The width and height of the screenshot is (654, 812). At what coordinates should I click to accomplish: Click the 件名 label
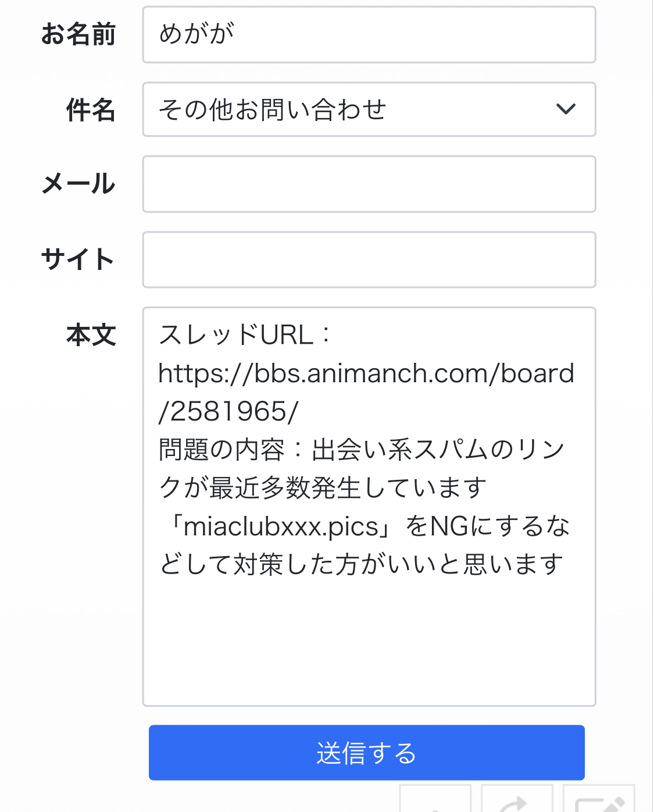click(x=91, y=110)
